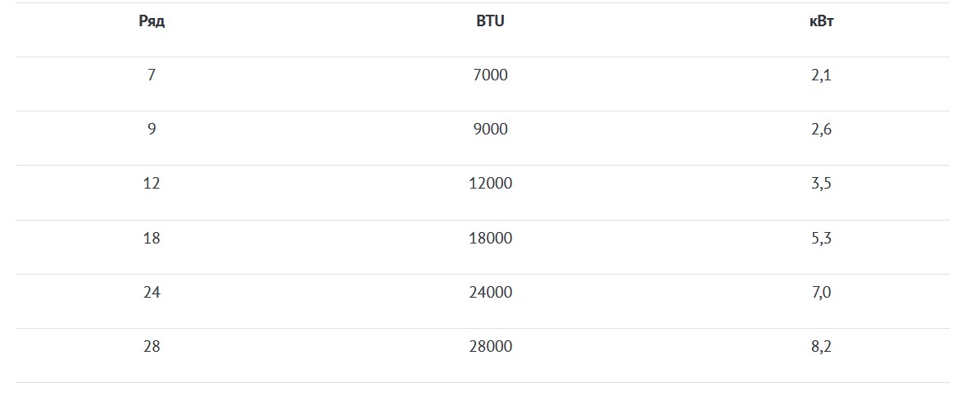This screenshot has height=419, width=980.
Task: Click the 9 cell in Ряд column
Action: click(152, 130)
